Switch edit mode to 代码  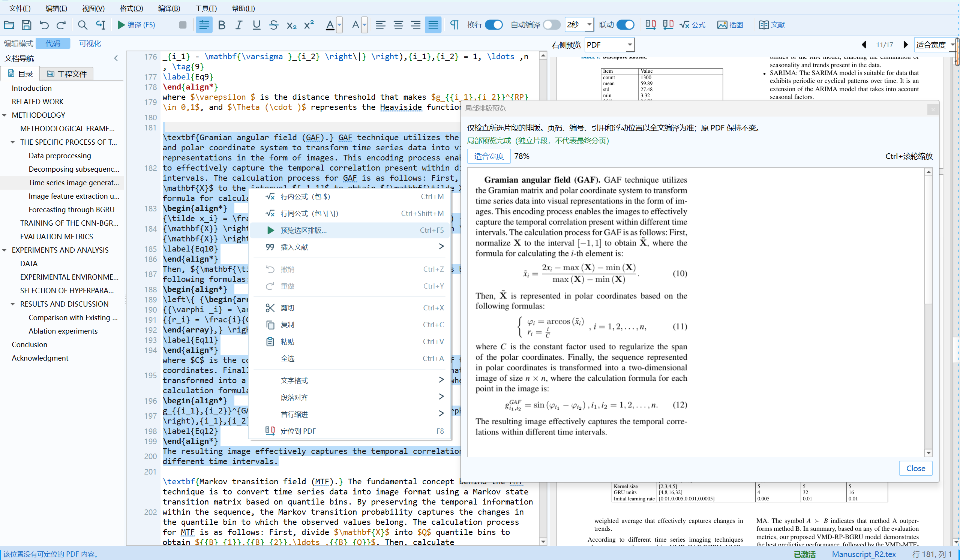coord(52,43)
